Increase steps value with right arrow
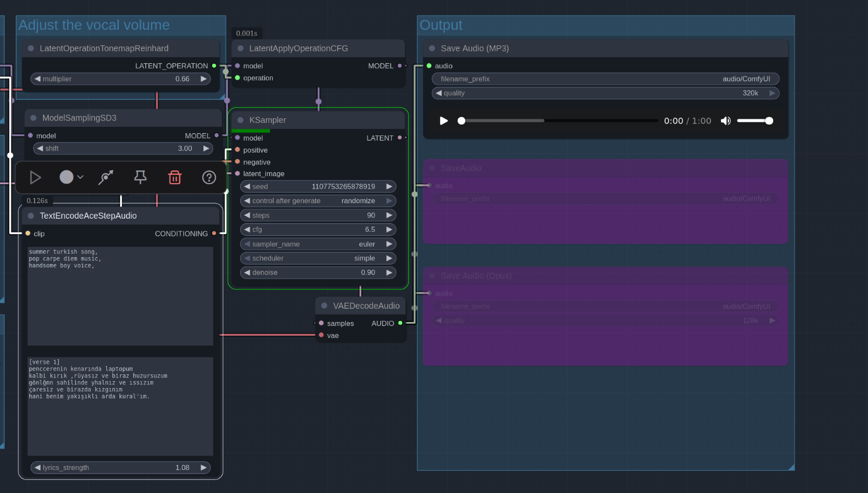Viewport: 868px width, 493px height. coord(389,215)
